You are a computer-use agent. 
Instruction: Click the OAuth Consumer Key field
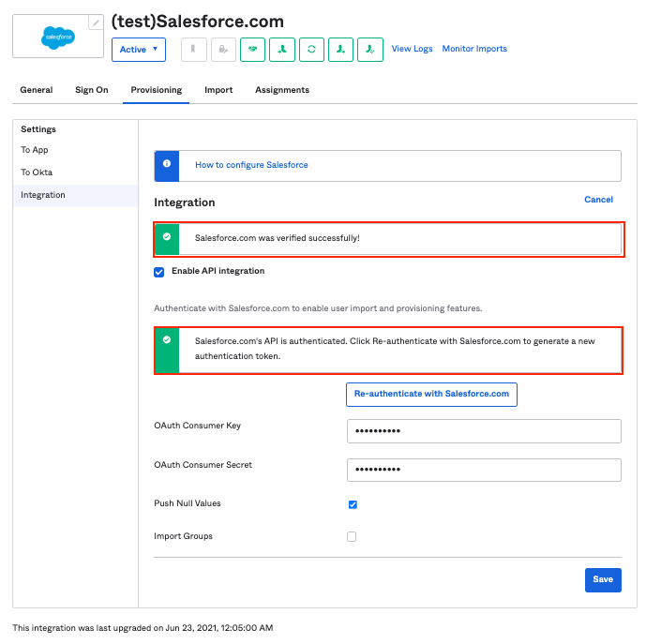click(x=484, y=431)
